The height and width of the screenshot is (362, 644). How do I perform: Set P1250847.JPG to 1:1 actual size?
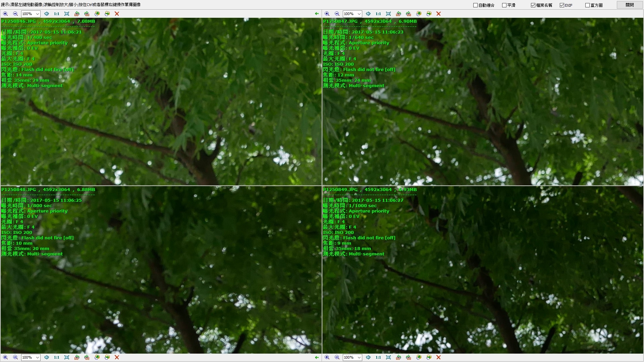click(x=378, y=14)
